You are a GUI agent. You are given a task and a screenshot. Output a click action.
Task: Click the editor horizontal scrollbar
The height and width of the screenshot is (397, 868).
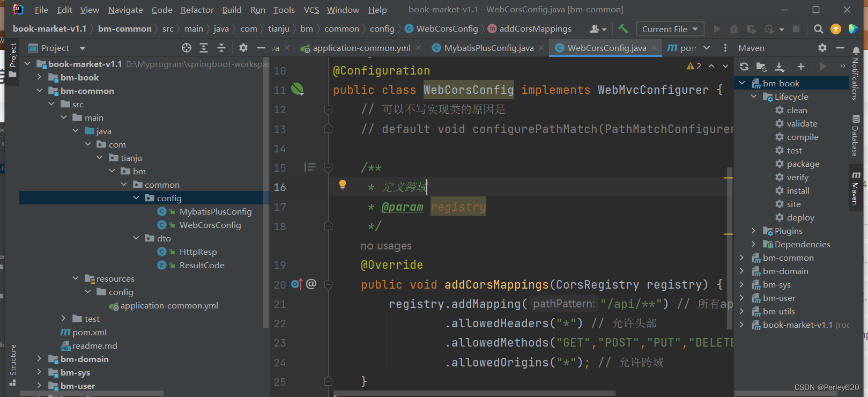coord(474,393)
